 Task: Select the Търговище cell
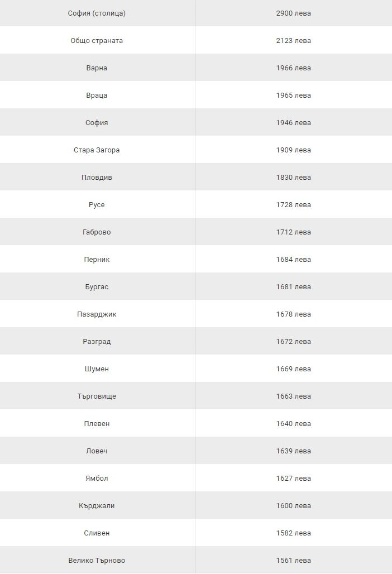[x=97, y=396]
